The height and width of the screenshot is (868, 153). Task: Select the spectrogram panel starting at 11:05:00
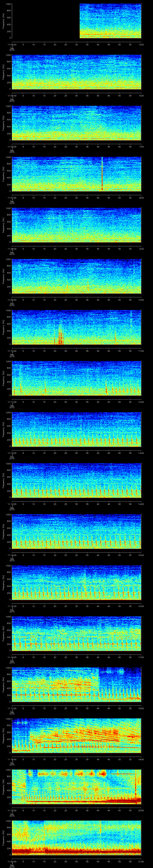(76, 72)
